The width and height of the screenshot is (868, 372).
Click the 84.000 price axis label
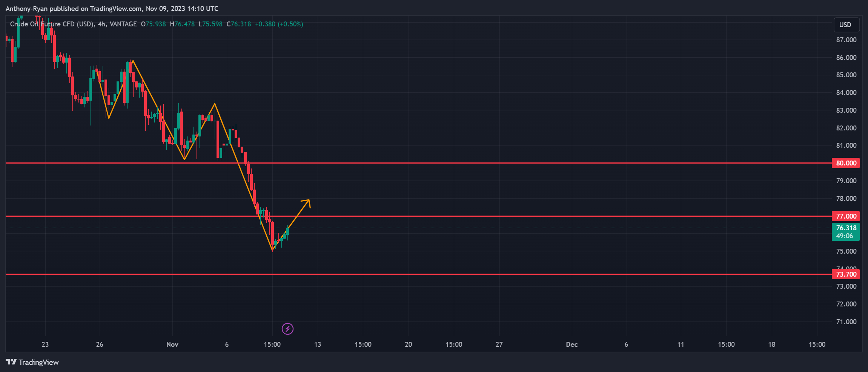pyautogui.click(x=846, y=93)
